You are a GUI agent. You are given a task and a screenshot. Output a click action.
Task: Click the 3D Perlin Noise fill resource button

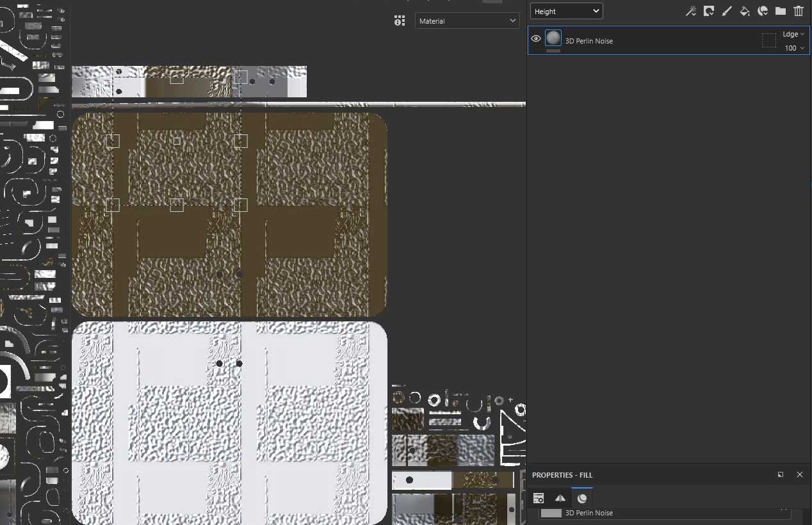[665, 513]
